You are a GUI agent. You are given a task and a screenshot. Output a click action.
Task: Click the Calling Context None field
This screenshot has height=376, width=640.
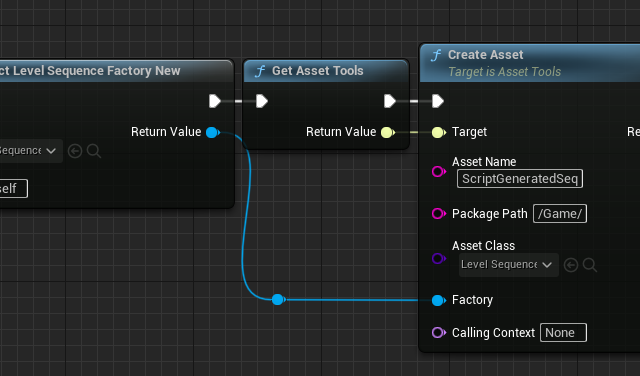click(x=563, y=333)
